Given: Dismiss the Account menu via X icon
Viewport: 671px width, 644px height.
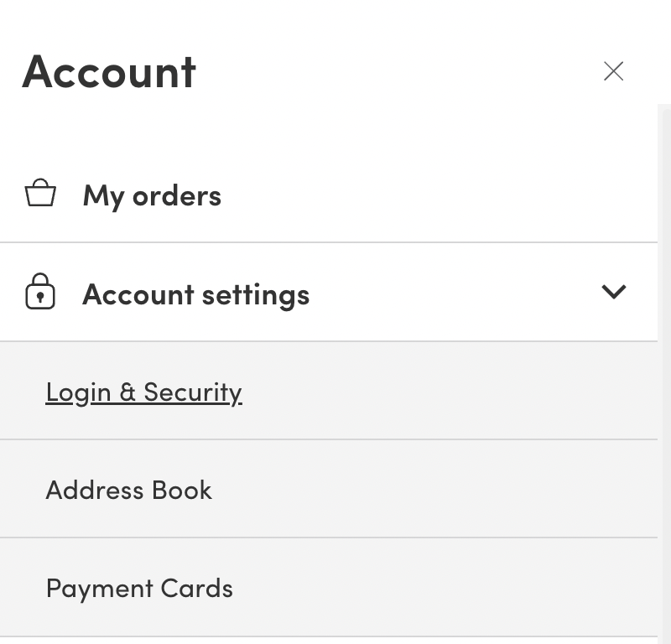Looking at the screenshot, I should click(x=614, y=71).
